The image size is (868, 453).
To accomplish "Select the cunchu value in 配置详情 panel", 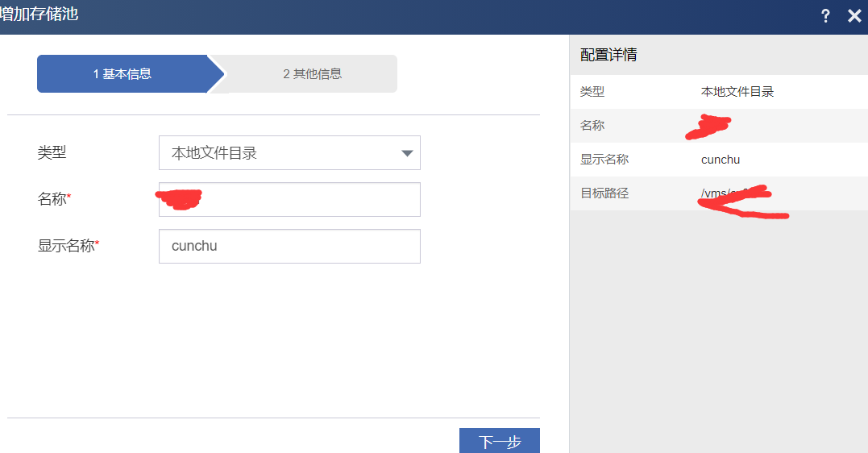I will pyautogui.click(x=721, y=160).
